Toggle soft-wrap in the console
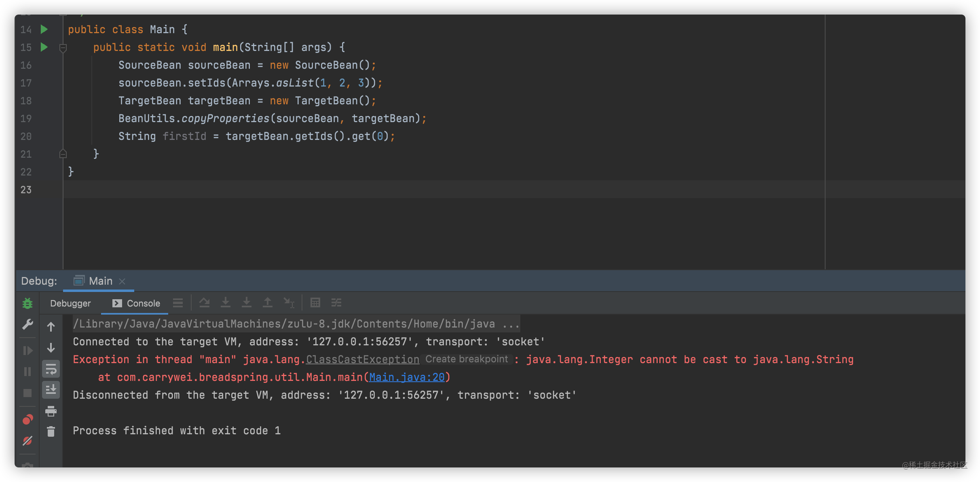 (x=51, y=369)
